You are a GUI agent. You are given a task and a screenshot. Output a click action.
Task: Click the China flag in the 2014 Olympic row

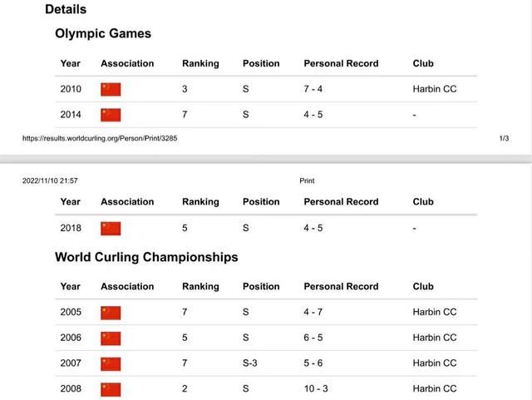pyautogui.click(x=111, y=115)
